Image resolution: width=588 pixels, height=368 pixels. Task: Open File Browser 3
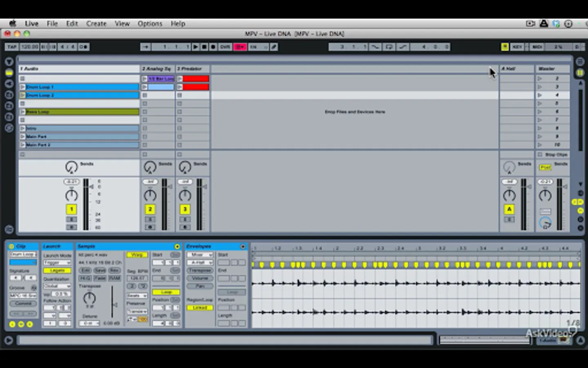pyautogui.click(x=9, y=117)
